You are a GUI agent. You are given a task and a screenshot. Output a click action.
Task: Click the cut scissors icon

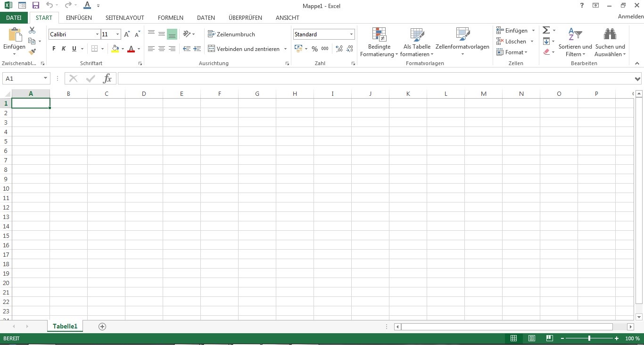pos(32,30)
